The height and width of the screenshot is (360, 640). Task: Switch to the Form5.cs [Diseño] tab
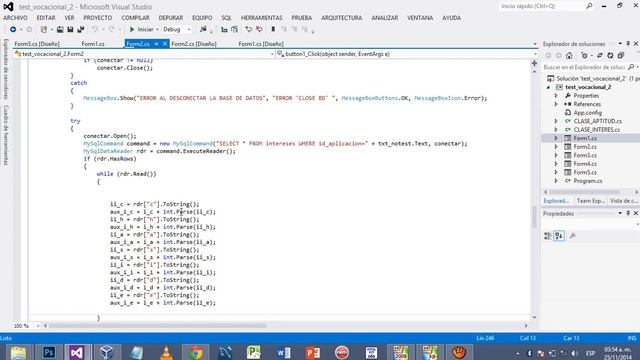coord(37,44)
